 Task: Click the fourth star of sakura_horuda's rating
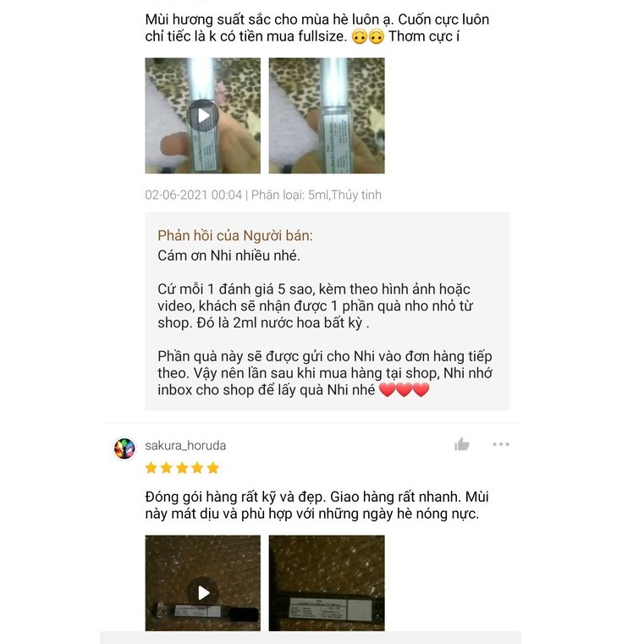pos(197,467)
